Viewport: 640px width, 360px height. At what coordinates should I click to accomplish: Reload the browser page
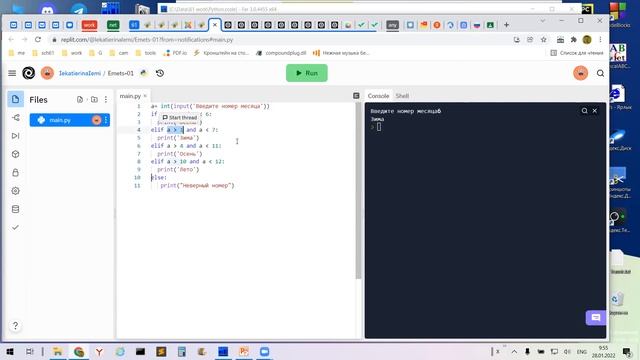pyautogui.click(x=38, y=40)
